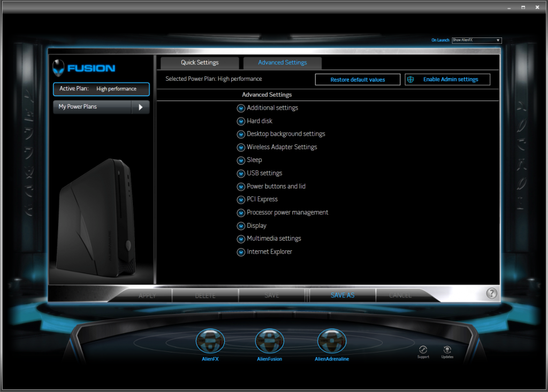Click the Enable Admin settings shield icon
The width and height of the screenshot is (548, 392).
[411, 79]
